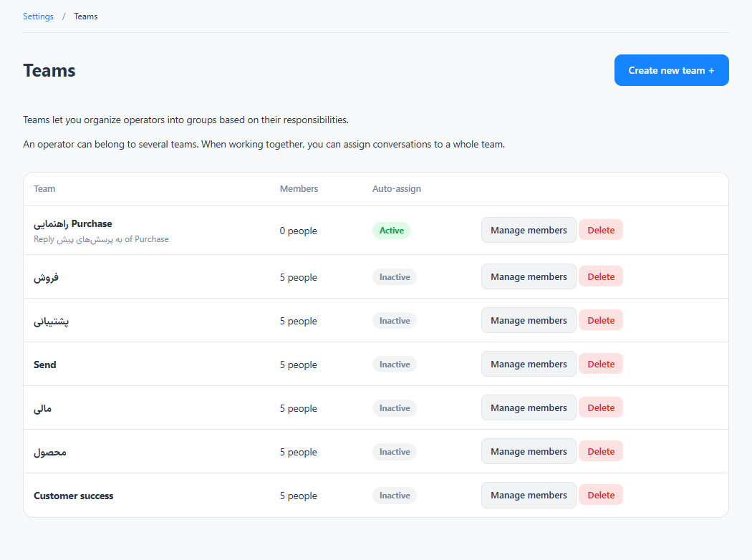Click the Purchase team description text
752x560 pixels.
click(x=101, y=239)
